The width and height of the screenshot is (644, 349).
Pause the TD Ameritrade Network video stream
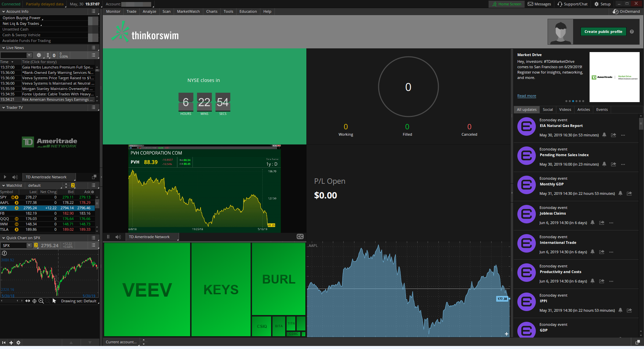108,237
